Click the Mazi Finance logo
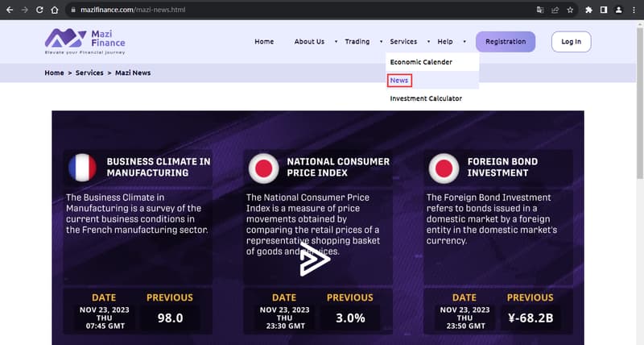The image size is (644, 345). point(85,42)
